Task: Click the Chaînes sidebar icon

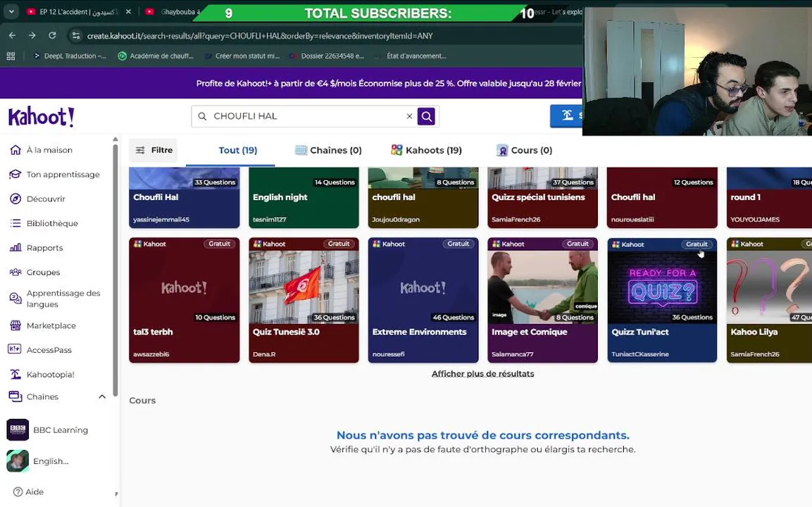Action: coord(15,396)
